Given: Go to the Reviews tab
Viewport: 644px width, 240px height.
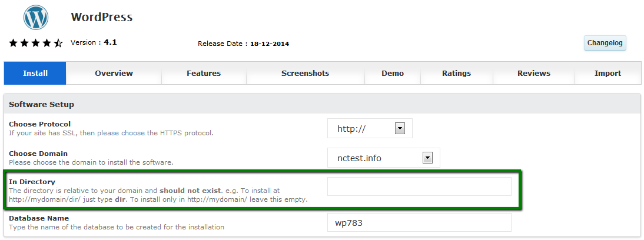Looking at the screenshot, I should tap(534, 74).
